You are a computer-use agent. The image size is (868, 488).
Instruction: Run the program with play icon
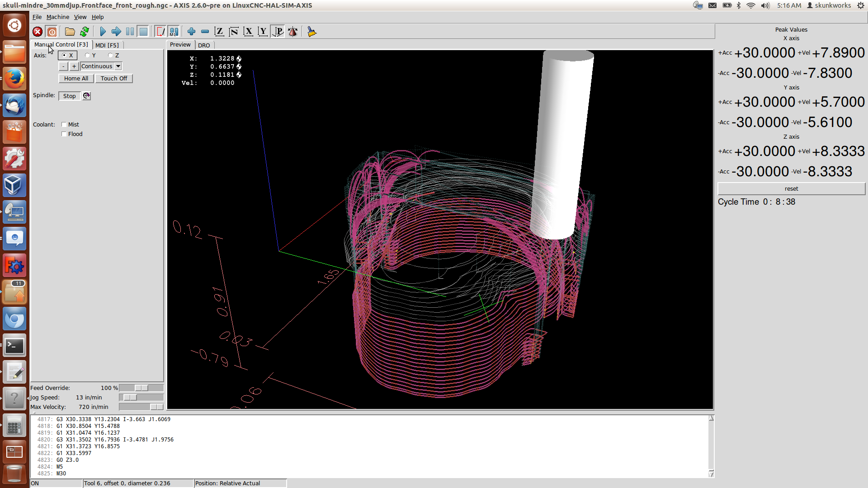(x=103, y=32)
